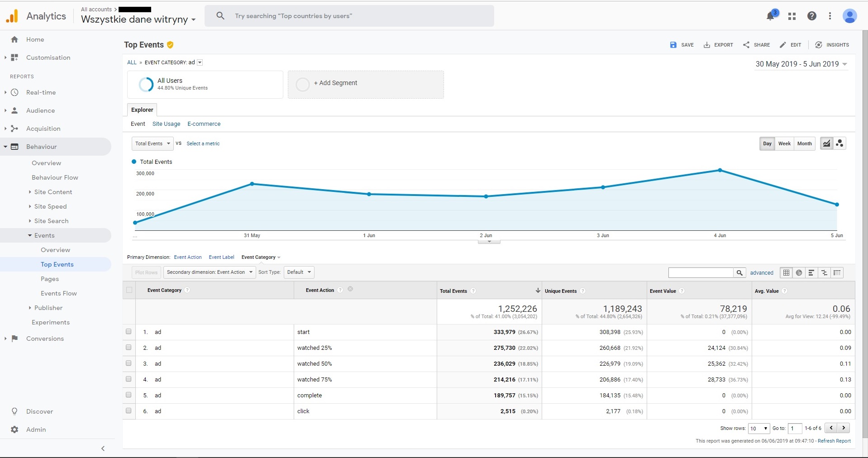The image size is (868, 458).
Task: Toggle the select-all header checkbox
Action: coord(129,290)
